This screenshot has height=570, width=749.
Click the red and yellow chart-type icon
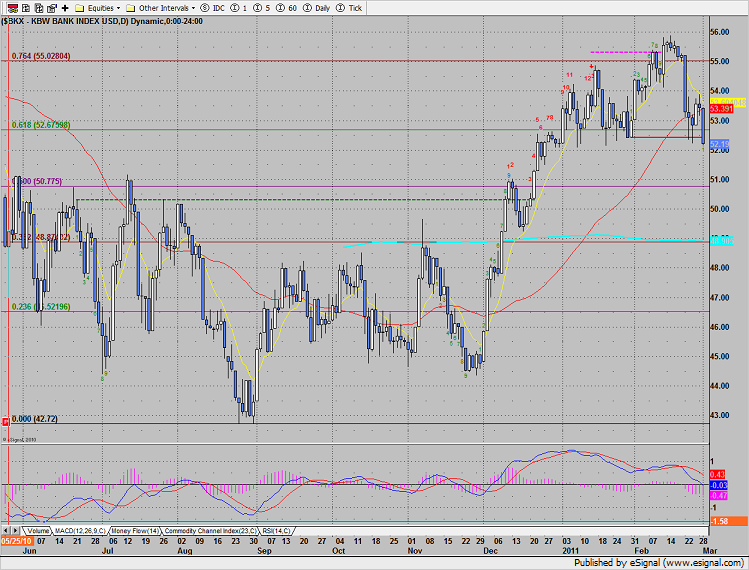(13, 8)
